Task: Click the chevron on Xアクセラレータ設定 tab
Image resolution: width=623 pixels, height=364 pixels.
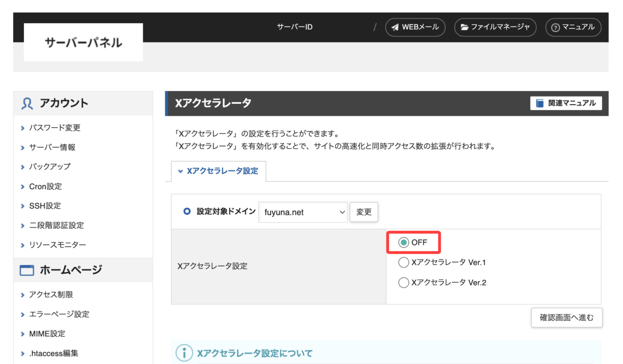Action: (x=180, y=171)
